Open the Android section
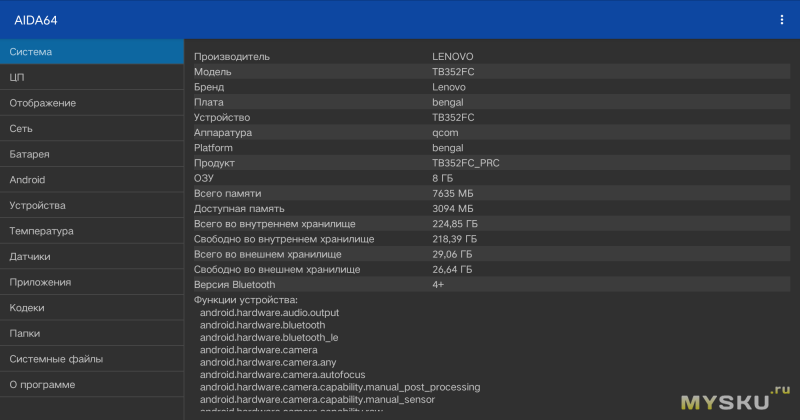Viewport: 800px width, 420px height. pos(92,180)
